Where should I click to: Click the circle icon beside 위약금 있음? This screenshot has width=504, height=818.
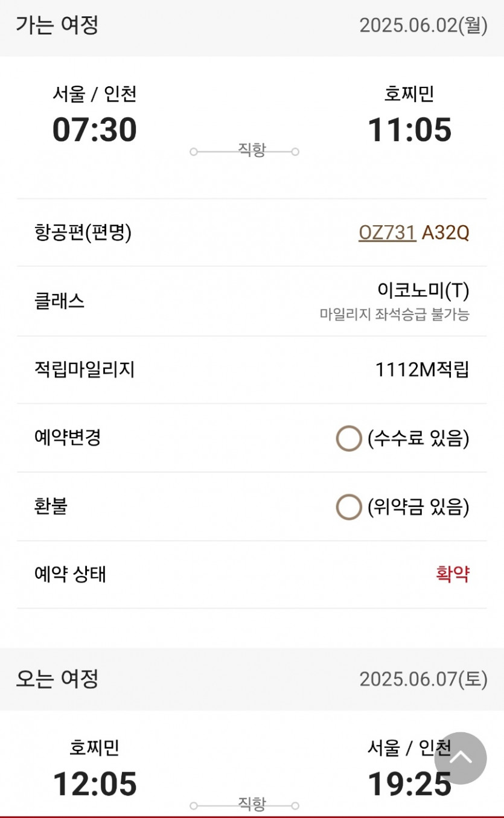tap(348, 508)
